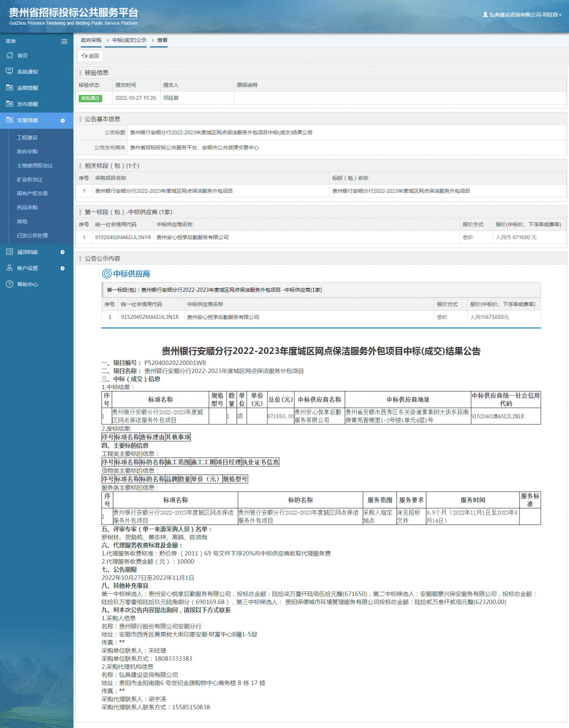This screenshot has width=569, height=728.
Task: Click the 采购代理联系人：梁宇涛 line
Action: (x=134, y=699)
